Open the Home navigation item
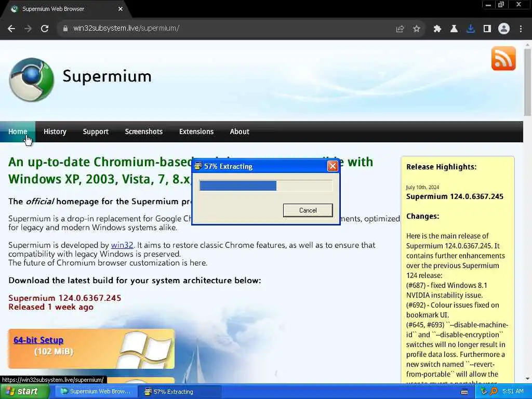Image resolution: width=532 pixels, height=399 pixels. (x=18, y=131)
